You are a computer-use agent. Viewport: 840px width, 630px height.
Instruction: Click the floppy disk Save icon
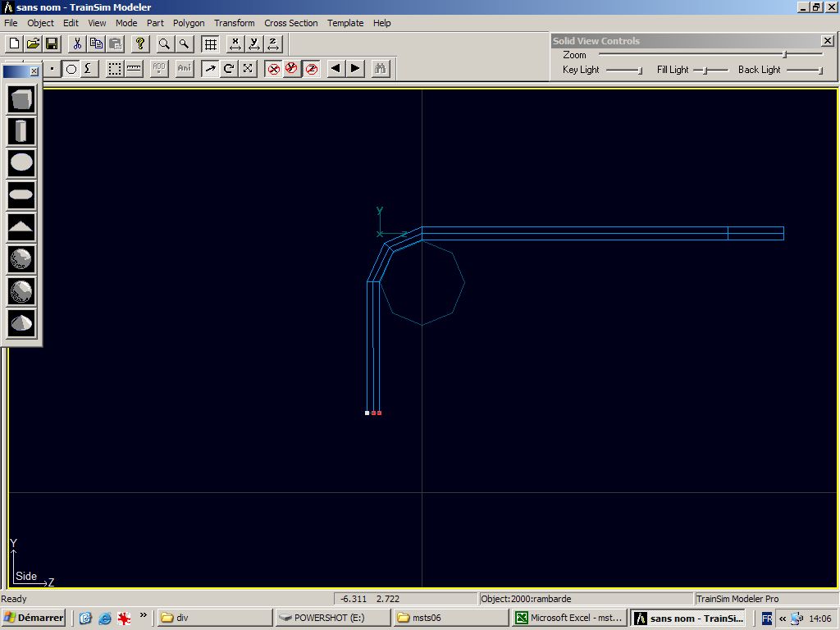coord(51,44)
